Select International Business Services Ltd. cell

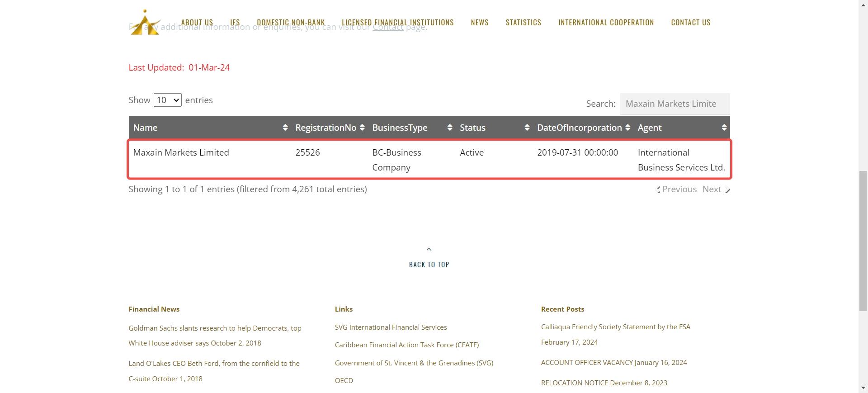pyautogui.click(x=681, y=160)
